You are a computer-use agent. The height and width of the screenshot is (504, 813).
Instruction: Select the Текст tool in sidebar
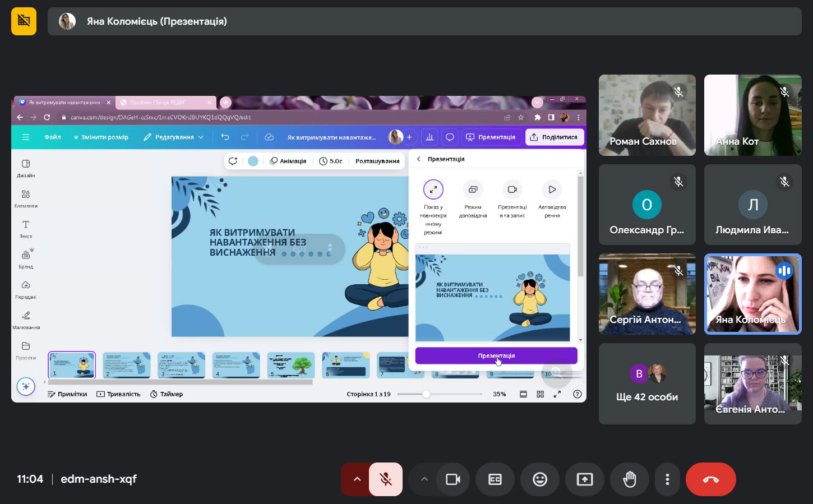[x=26, y=229]
